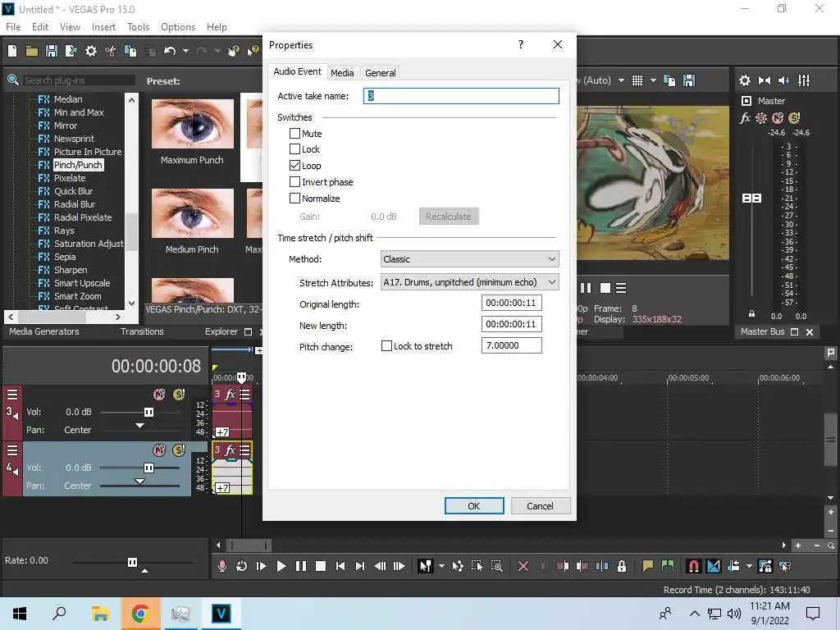Select the Normal Edit tool
The height and width of the screenshot is (630, 840).
tap(426, 566)
